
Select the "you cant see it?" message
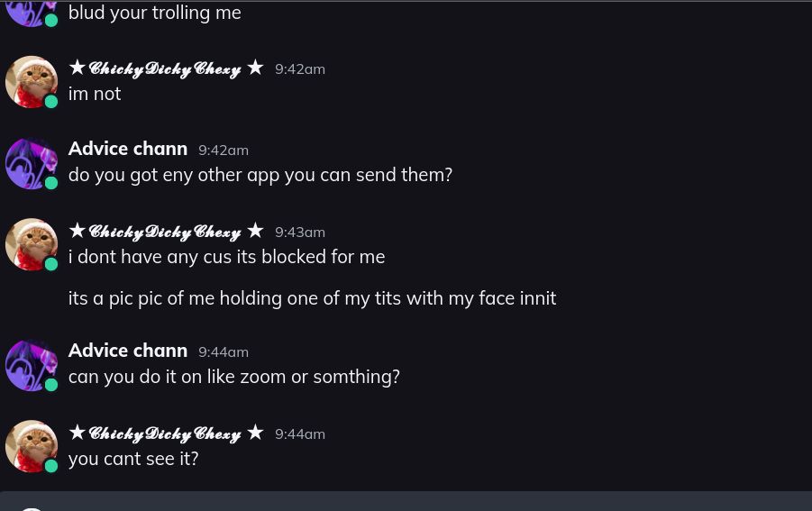(133, 459)
